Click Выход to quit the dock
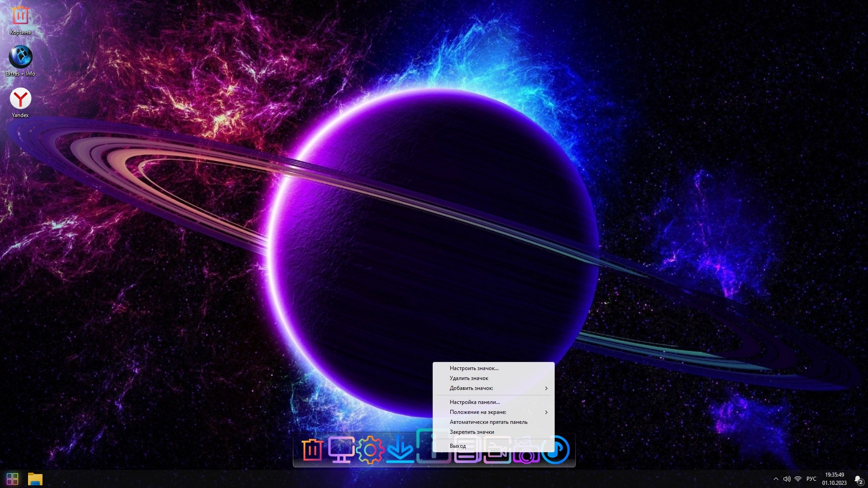 [458, 446]
